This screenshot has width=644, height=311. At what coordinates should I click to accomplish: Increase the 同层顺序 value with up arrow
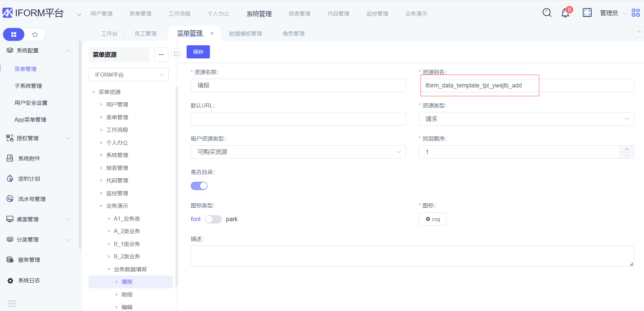point(627,149)
